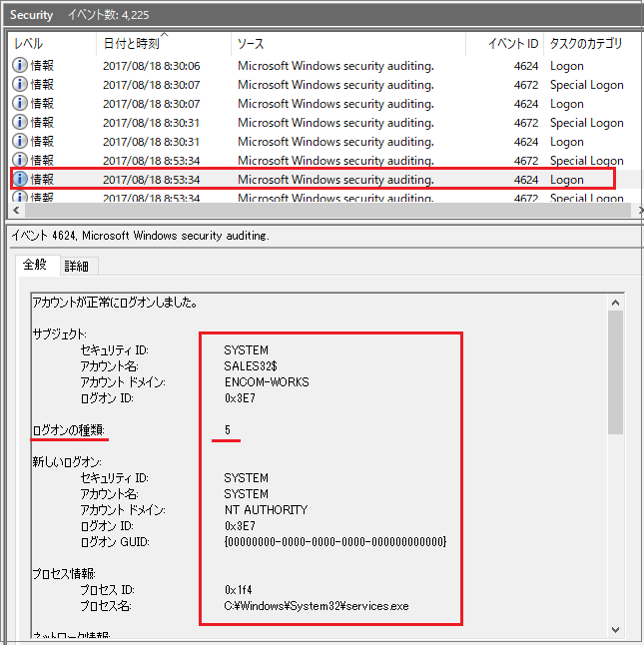Sort by the ソース column header
Viewport: 644px width, 645px height.
348,43
